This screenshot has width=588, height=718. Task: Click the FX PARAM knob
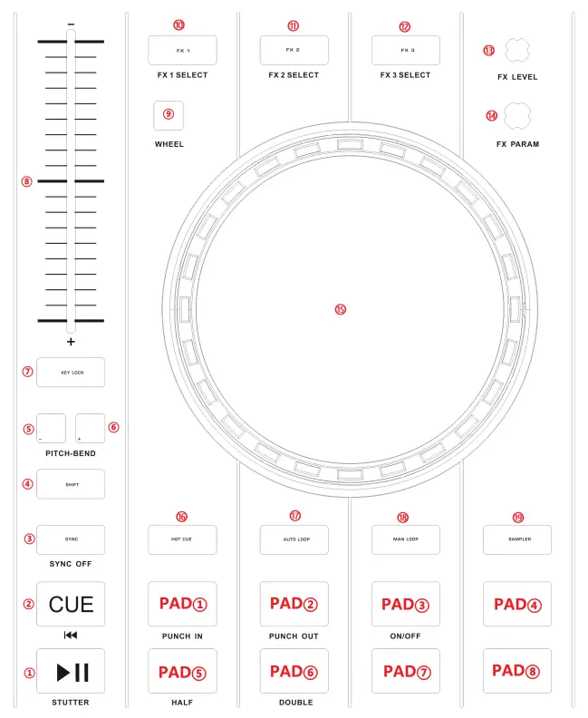tap(517, 116)
